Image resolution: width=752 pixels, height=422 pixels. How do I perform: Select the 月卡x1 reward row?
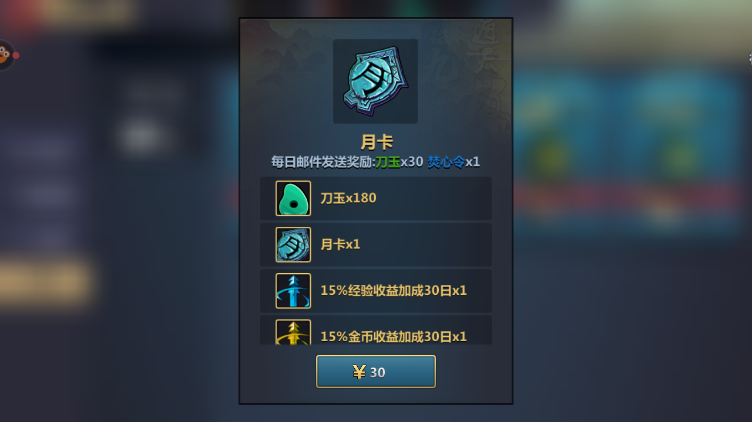click(x=376, y=245)
